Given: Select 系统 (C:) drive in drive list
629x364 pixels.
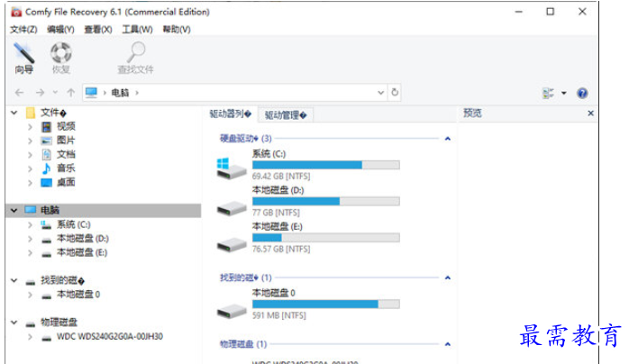Looking at the screenshot, I should tap(308, 165).
